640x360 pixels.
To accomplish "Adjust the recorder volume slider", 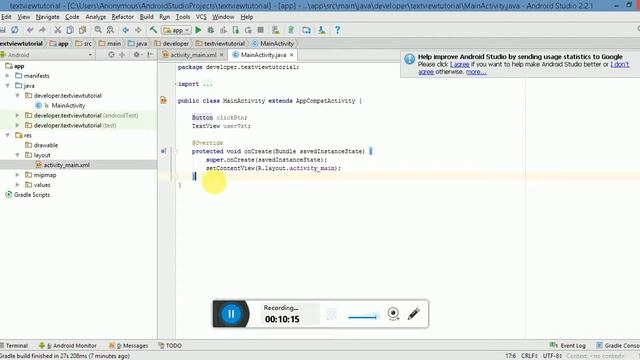I will point(363,316).
